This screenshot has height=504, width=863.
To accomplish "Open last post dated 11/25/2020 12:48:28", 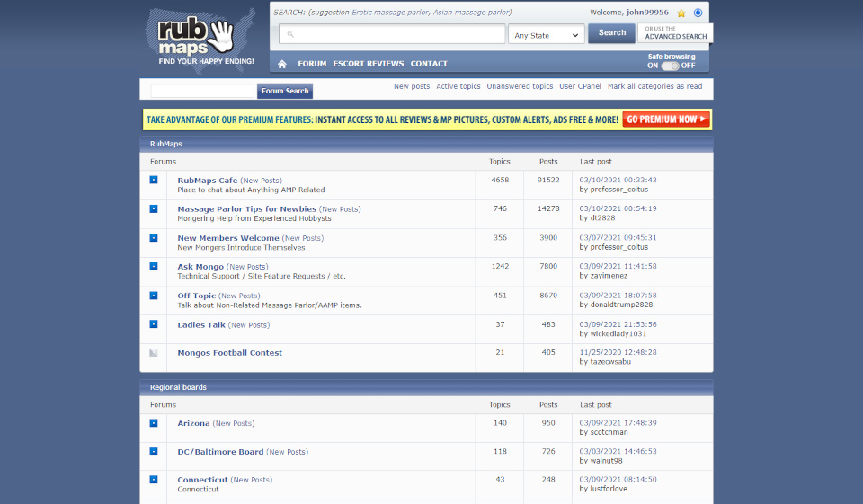I will point(618,353).
